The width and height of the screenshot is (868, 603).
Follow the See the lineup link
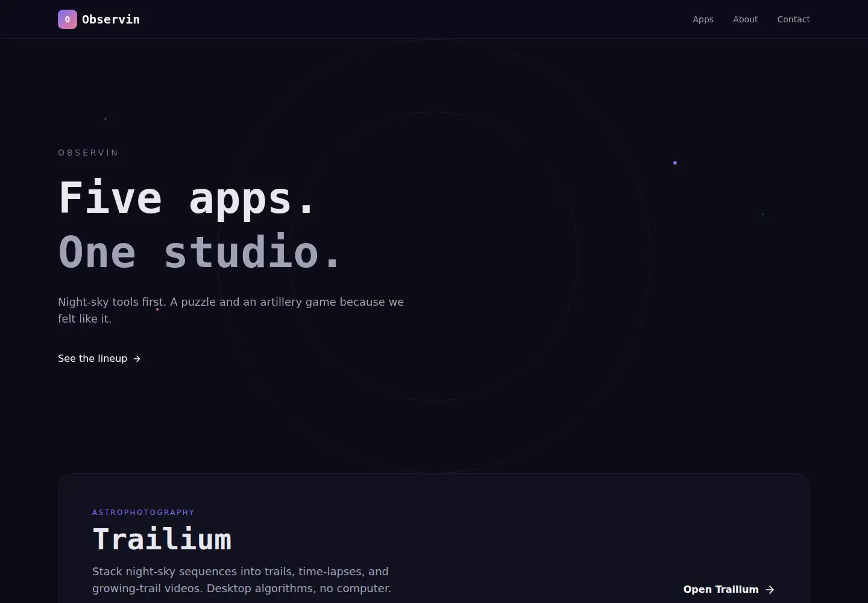(99, 358)
